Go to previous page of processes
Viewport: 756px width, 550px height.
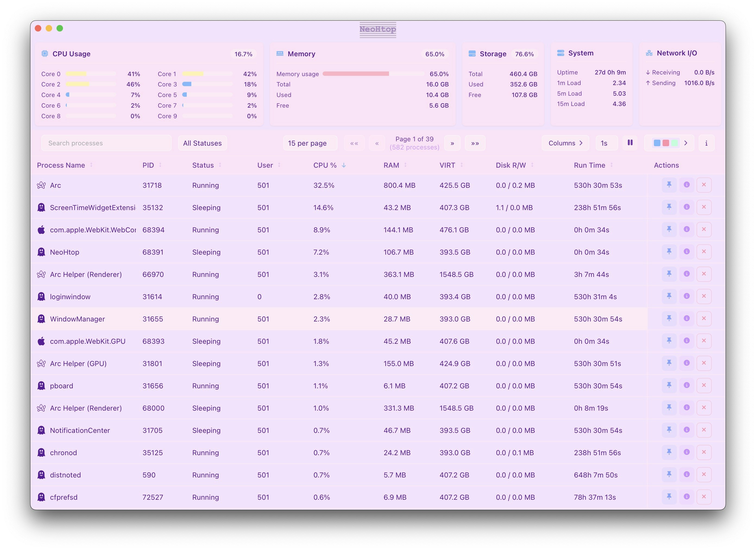(x=377, y=143)
